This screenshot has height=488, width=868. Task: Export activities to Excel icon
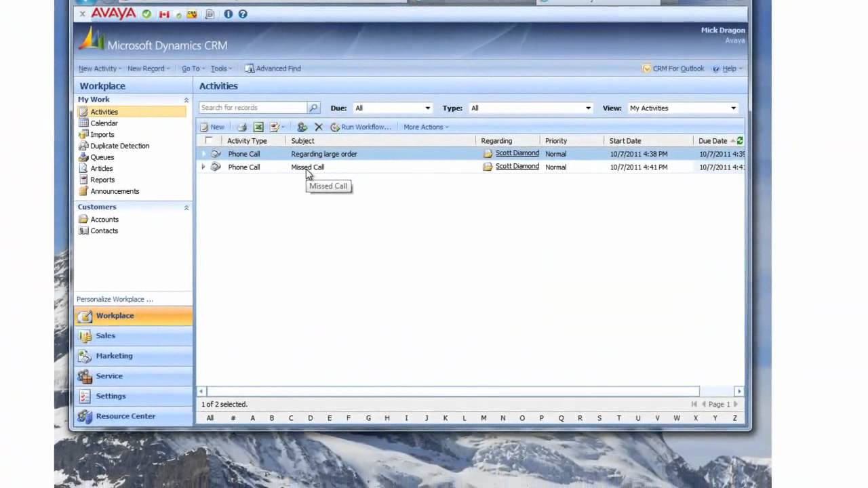tap(258, 127)
